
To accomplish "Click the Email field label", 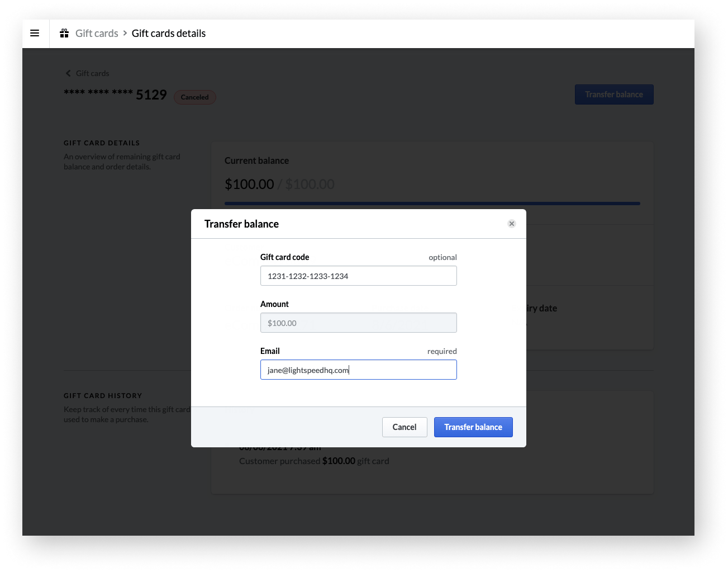I will click(270, 351).
